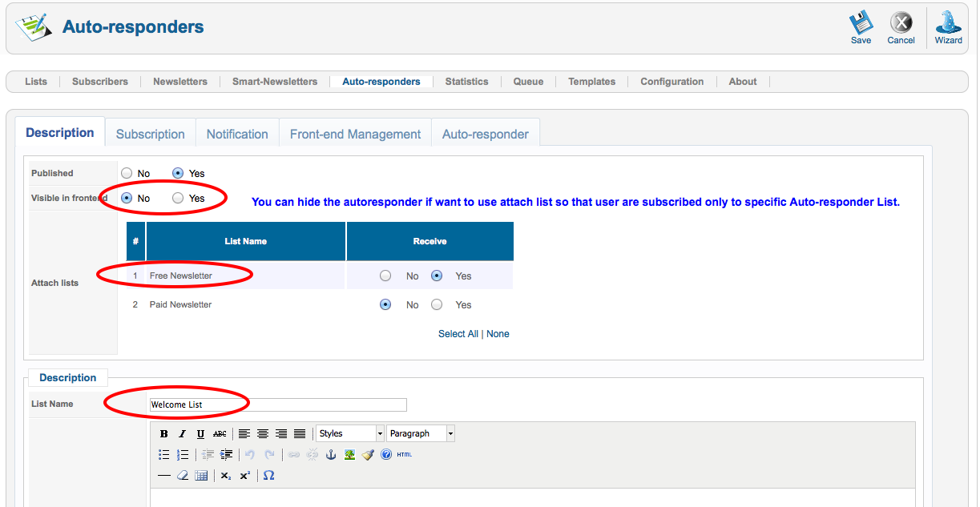980x507 pixels.
Task: Open the Configuration menu item
Action: 672,82
